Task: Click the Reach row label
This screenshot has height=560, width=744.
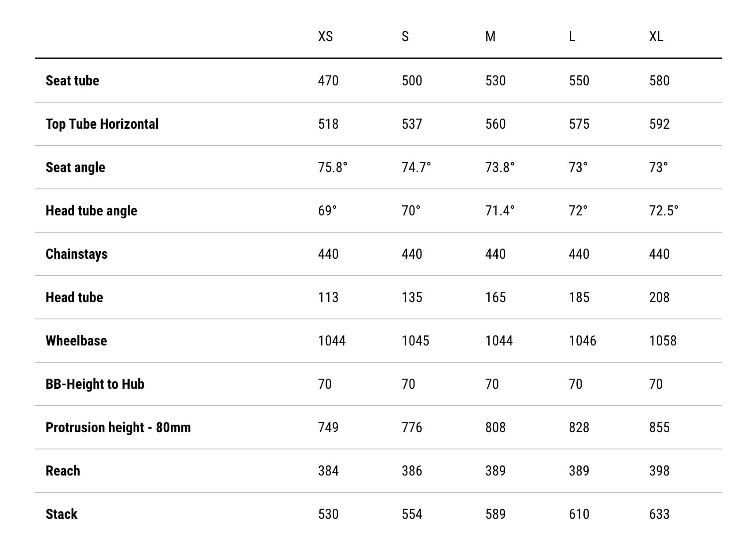Action: 63,471
